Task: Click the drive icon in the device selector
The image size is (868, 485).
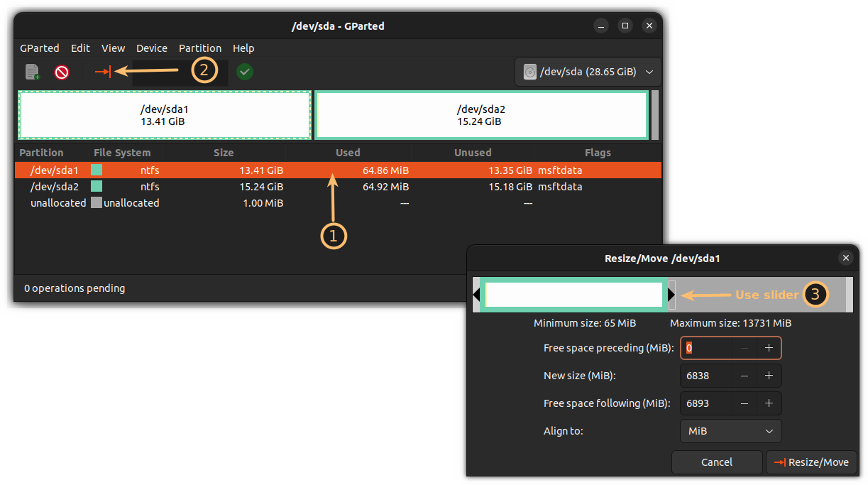Action: coord(529,71)
